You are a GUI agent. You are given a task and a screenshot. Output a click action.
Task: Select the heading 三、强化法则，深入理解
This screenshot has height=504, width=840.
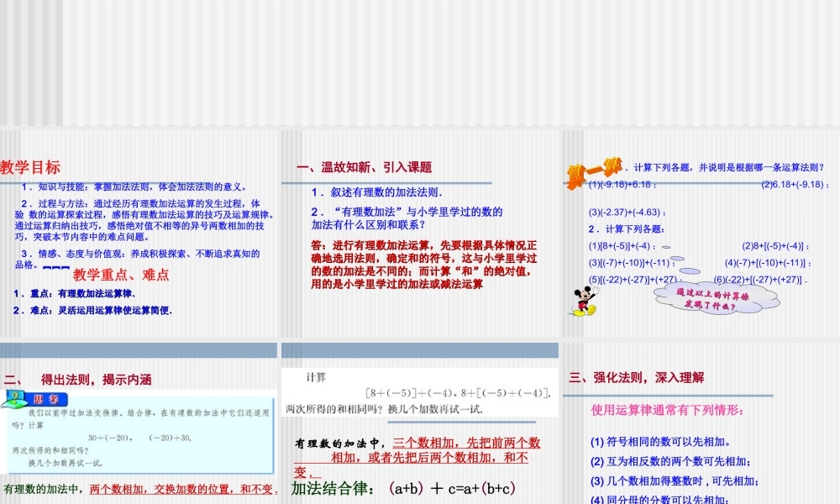pos(637,378)
